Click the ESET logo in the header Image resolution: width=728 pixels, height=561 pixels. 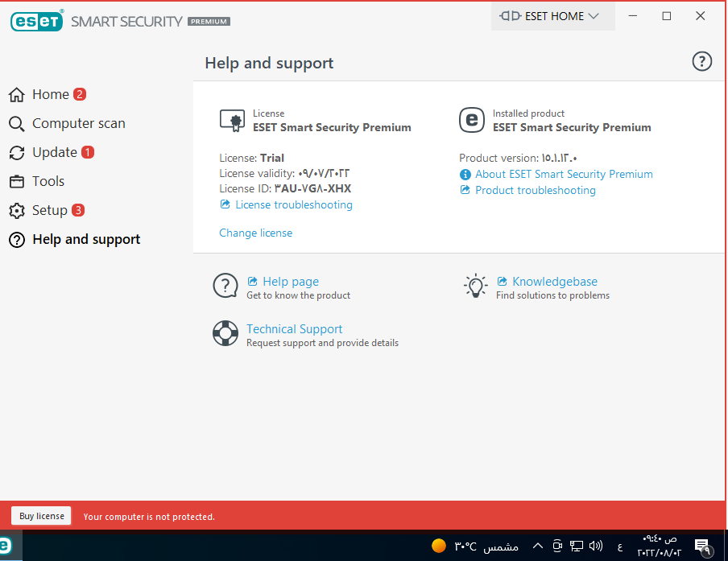tap(37, 21)
